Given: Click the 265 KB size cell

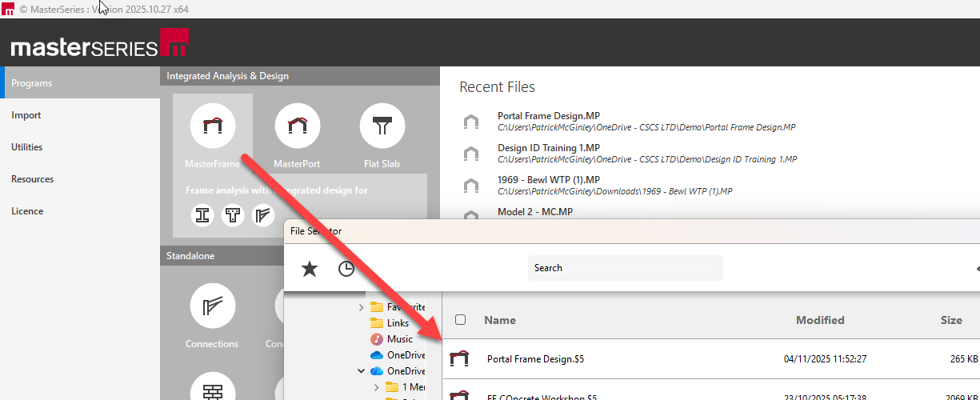Looking at the screenshot, I should pyautogui.click(x=964, y=359).
